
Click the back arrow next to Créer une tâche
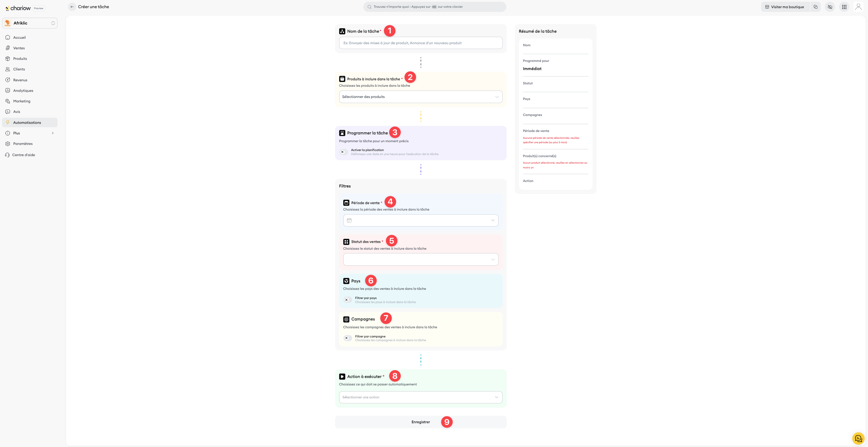pos(72,7)
